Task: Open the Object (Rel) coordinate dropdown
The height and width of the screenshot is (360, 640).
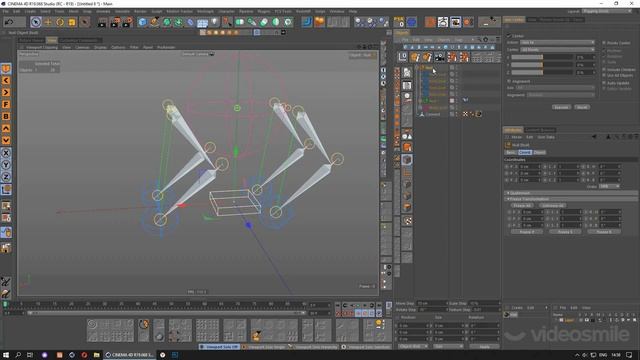Action: [413, 346]
